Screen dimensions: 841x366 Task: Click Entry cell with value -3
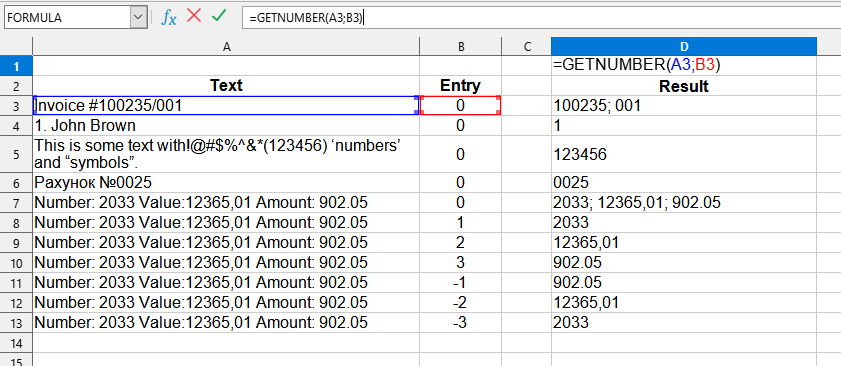pos(460,323)
